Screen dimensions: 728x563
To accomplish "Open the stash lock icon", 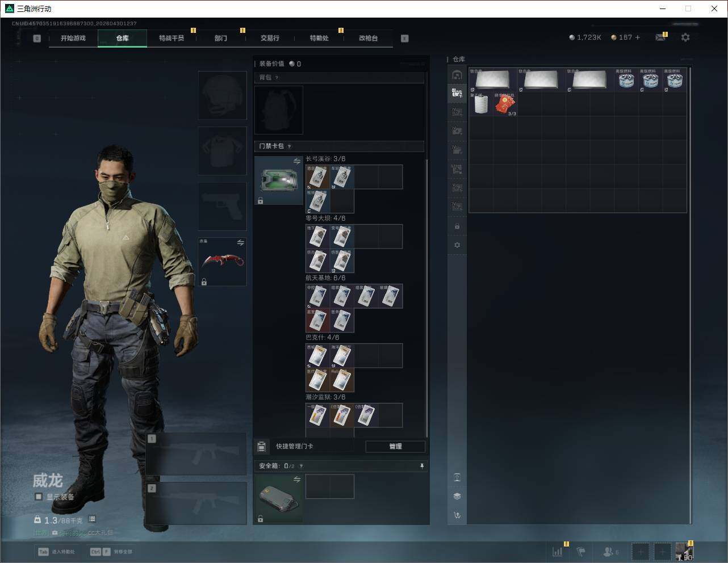I will click(457, 226).
